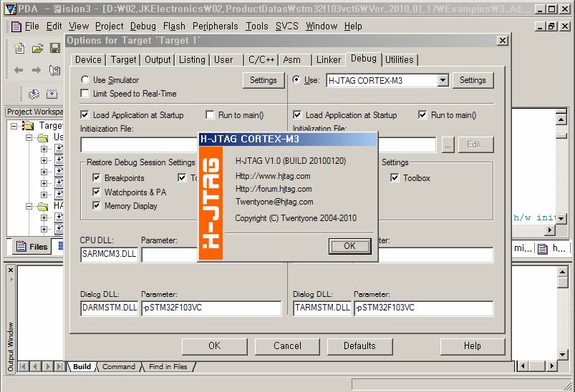575x392 pixels.
Task: Collapse the HA... group folder node
Action: coord(29,207)
